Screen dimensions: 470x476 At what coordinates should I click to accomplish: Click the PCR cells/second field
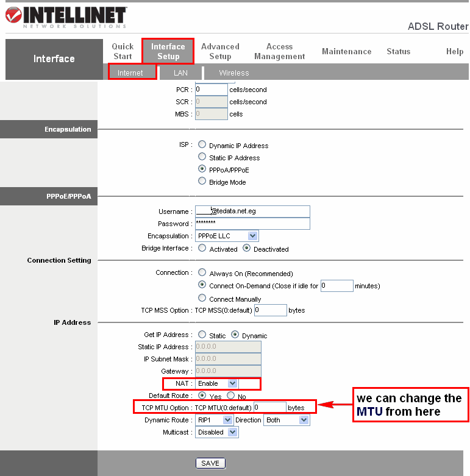(x=212, y=90)
